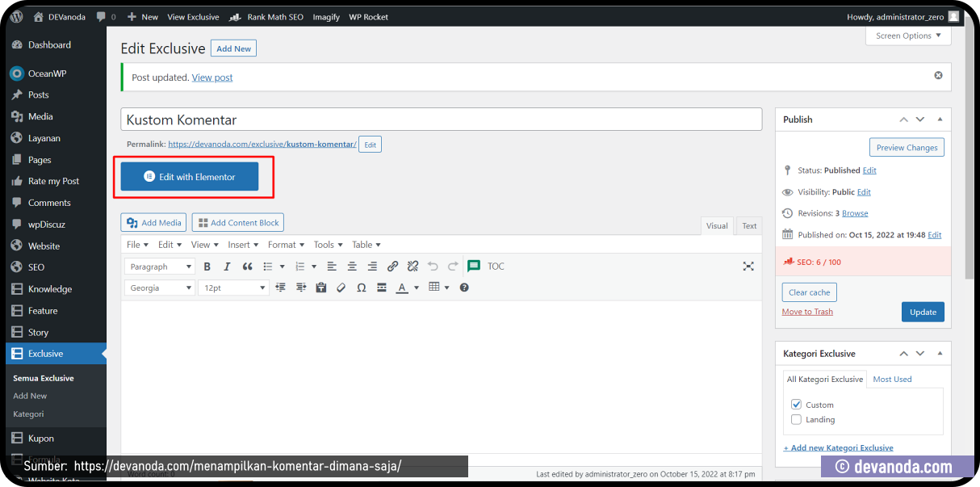Image resolution: width=980 pixels, height=487 pixels.
Task: Switch to the Most Used categories tab
Action: (x=892, y=379)
